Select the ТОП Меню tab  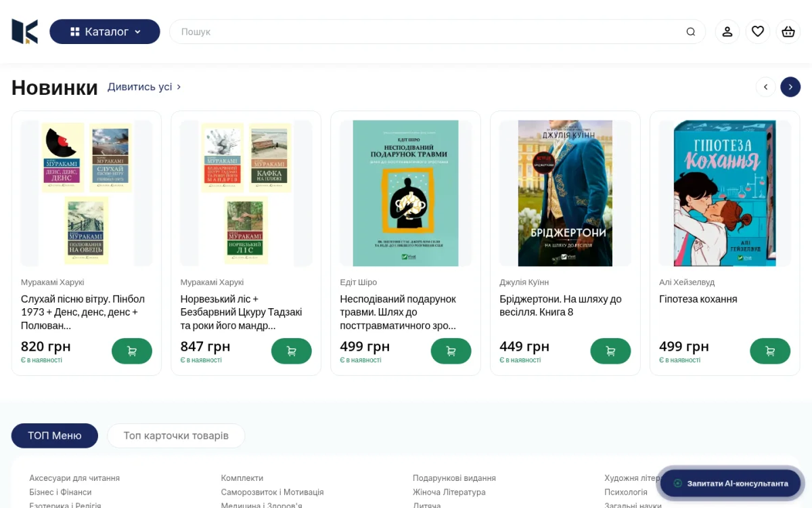tap(55, 436)
